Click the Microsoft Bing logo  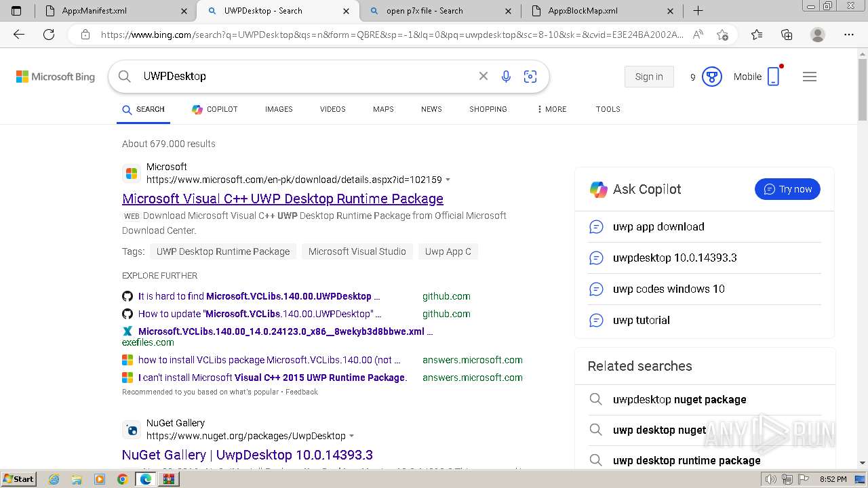(56, 77)
